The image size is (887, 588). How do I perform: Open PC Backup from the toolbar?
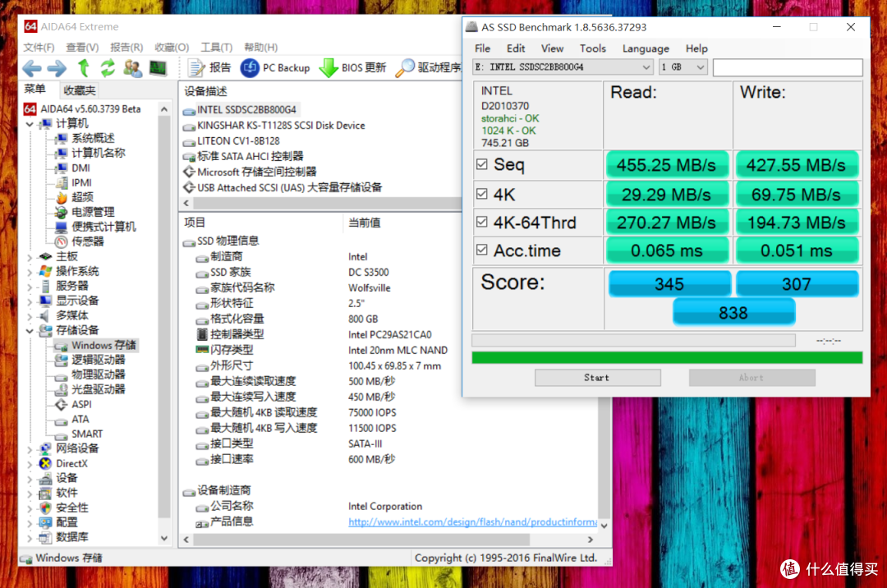[275, 68]
